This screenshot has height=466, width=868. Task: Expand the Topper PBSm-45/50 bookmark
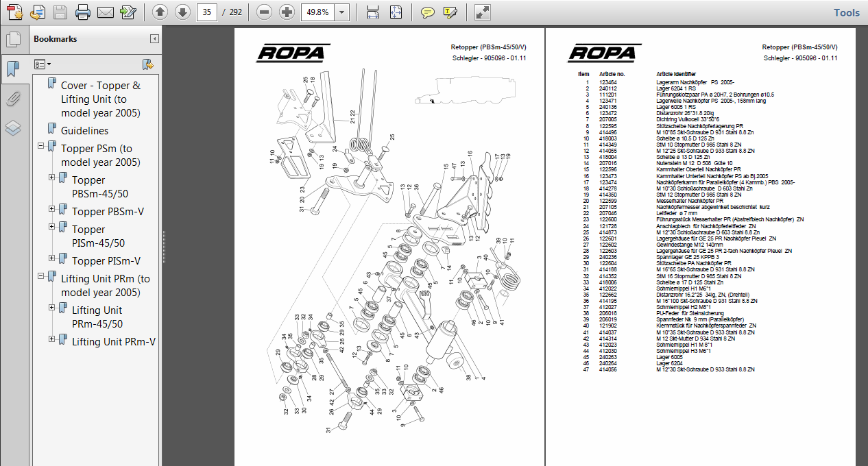point(51,177)
